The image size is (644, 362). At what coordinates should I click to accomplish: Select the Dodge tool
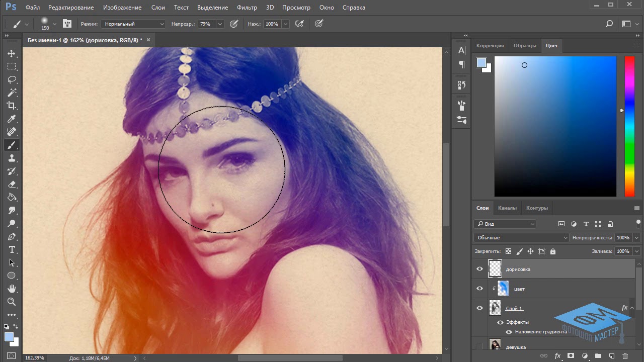point(12,223)
